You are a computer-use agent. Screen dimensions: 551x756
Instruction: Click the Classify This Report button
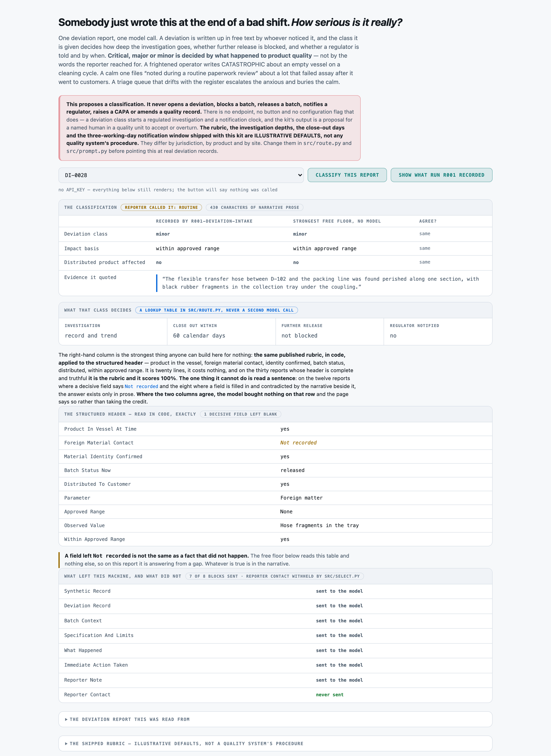click(347, 175)
